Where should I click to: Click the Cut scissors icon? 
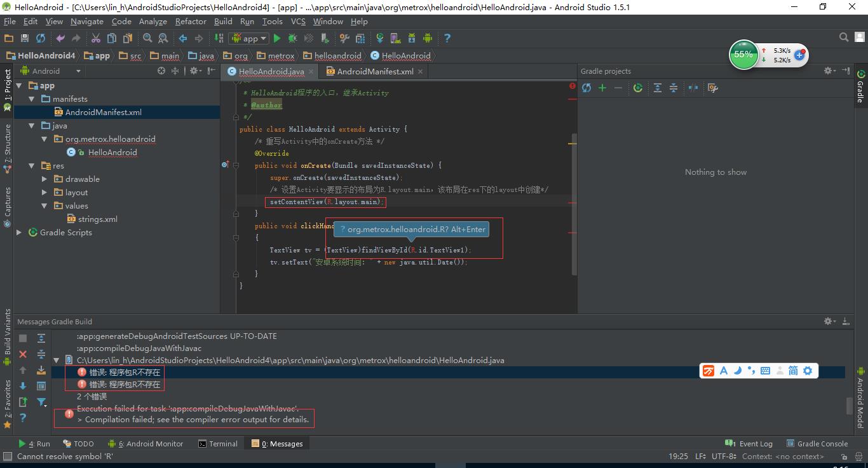tap(96, 38)
